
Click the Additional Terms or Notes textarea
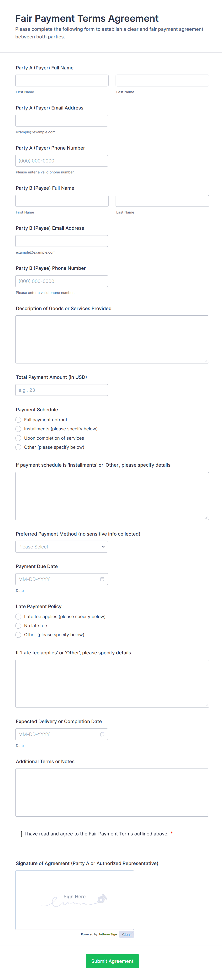112,792
